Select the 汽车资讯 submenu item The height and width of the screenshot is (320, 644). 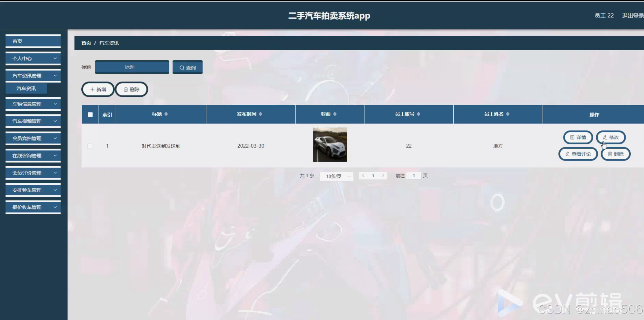click(26, 88)
